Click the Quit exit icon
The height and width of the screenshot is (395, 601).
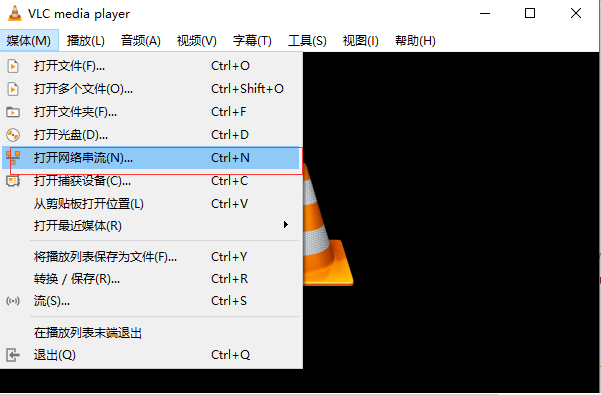tap(13, 355)
